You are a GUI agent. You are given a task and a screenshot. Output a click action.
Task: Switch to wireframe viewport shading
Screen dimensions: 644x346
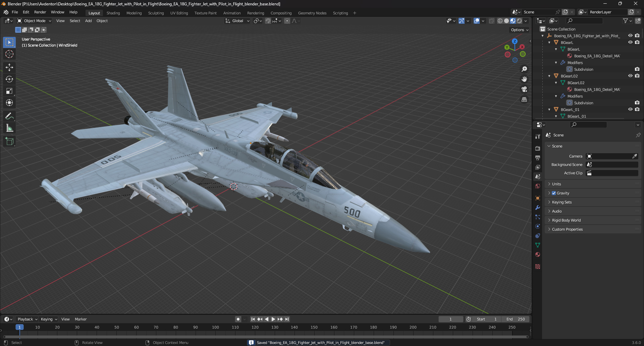[x=500, y=21]
